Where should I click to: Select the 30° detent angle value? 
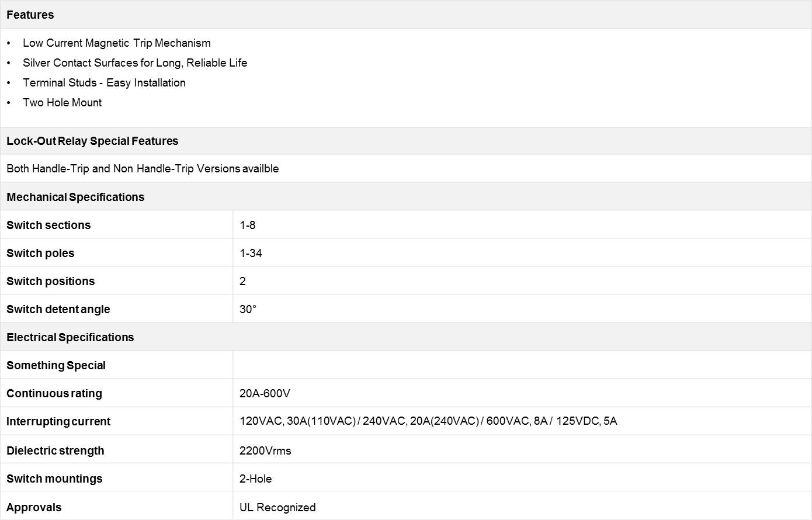point(248,310)
